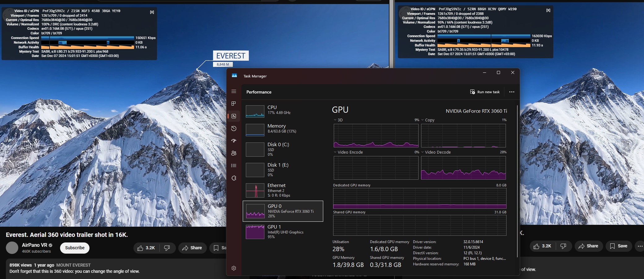The height and width of the screenshot is (279, 644).
Task: Select CPU in the Performance list
Action: pyautogui.click(x=283, y=111)
